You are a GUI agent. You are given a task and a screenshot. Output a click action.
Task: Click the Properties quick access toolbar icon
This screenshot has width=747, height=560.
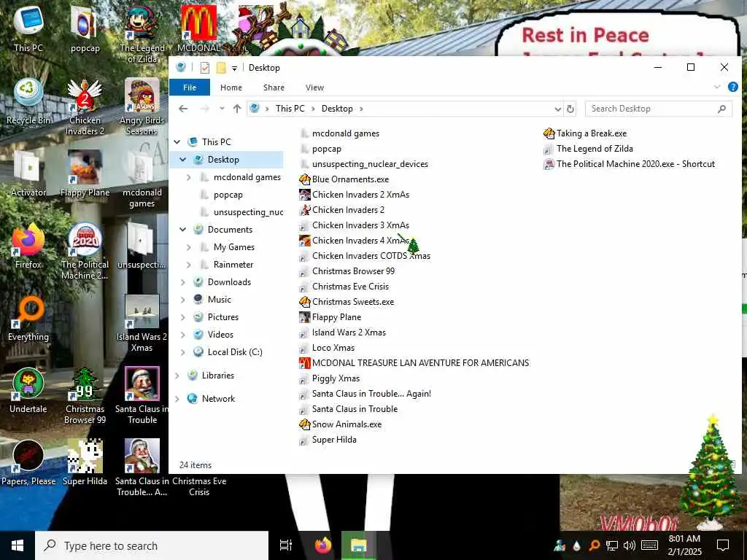205,68
